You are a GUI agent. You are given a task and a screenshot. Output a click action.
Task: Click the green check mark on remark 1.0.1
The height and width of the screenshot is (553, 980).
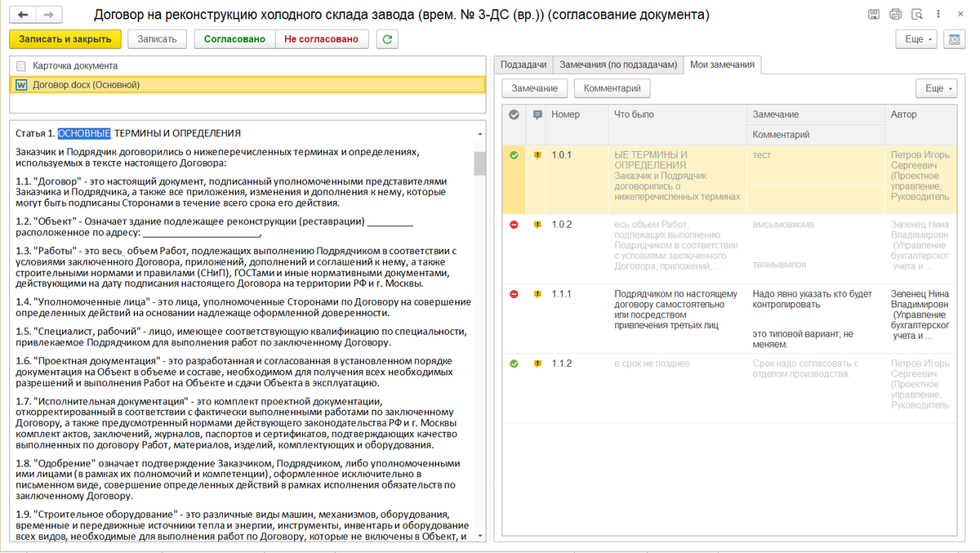[x=514, y=155]
